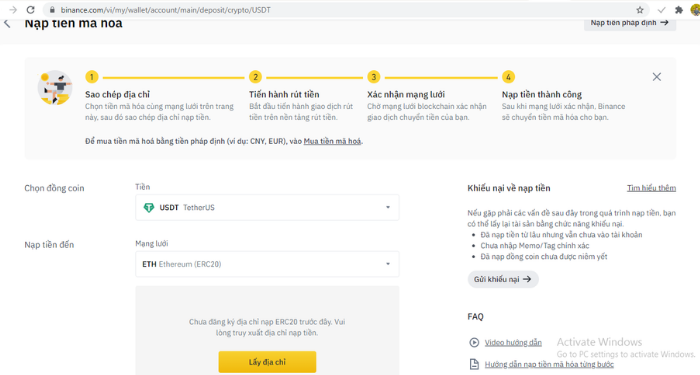
Task: Open the Tìm hiểu thêm link
Action: point(651,188)
